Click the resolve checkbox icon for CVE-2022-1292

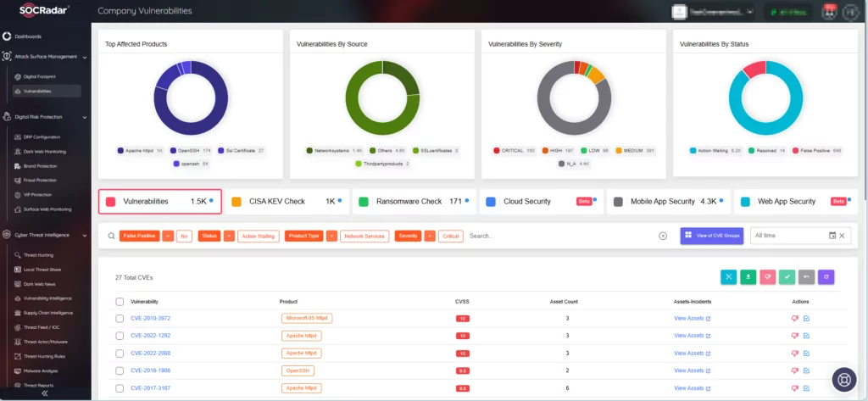point(807,336)
